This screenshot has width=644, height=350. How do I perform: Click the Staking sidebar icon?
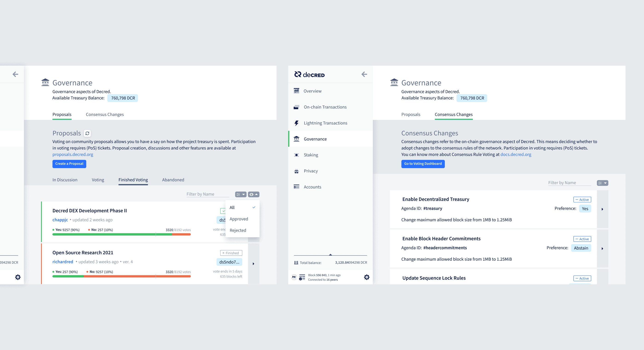296,155
